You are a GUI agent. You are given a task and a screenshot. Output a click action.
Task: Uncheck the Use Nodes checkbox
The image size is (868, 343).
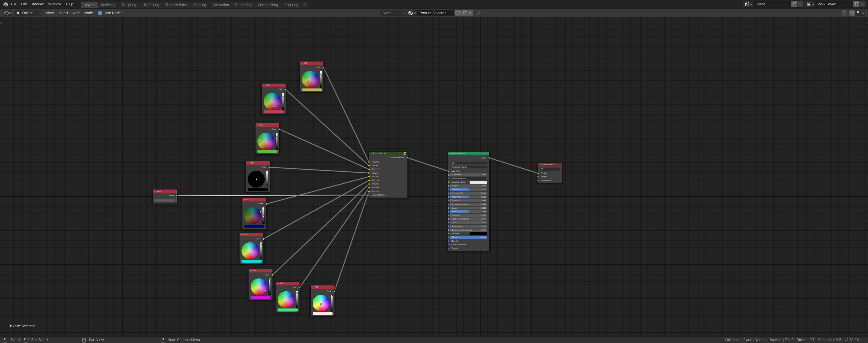pyautogui.click(x=100, y=13)
